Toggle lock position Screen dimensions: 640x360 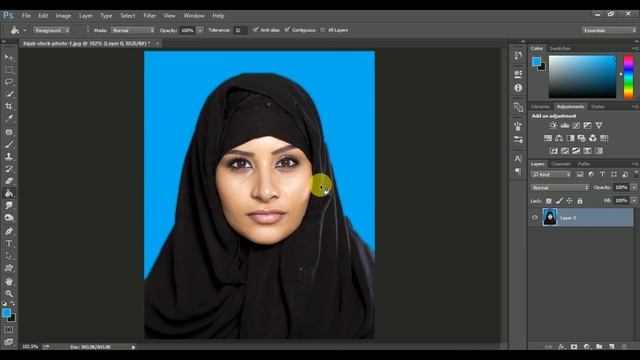[x=569, y=200]
